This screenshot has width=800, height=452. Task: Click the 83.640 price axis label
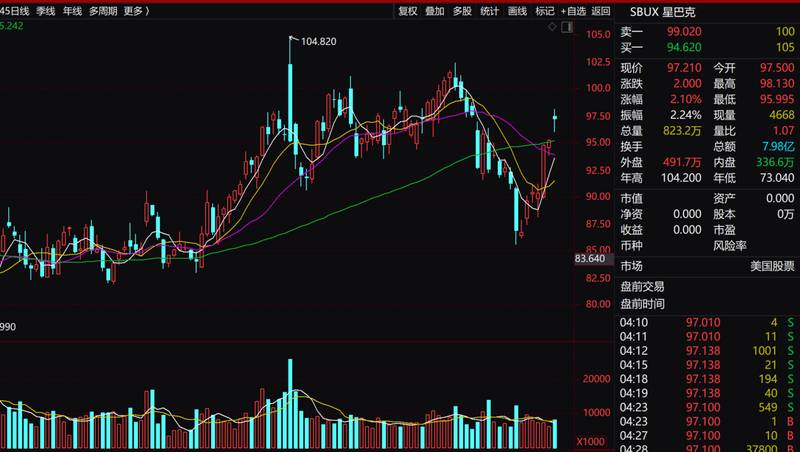590,259
